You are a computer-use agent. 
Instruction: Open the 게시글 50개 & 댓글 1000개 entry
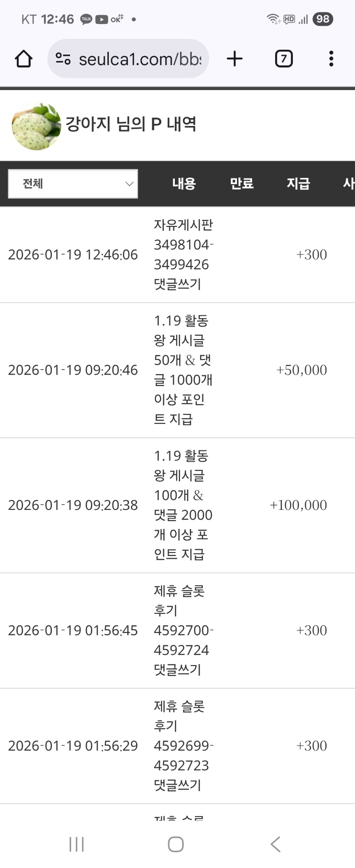[x=182, y=370]
